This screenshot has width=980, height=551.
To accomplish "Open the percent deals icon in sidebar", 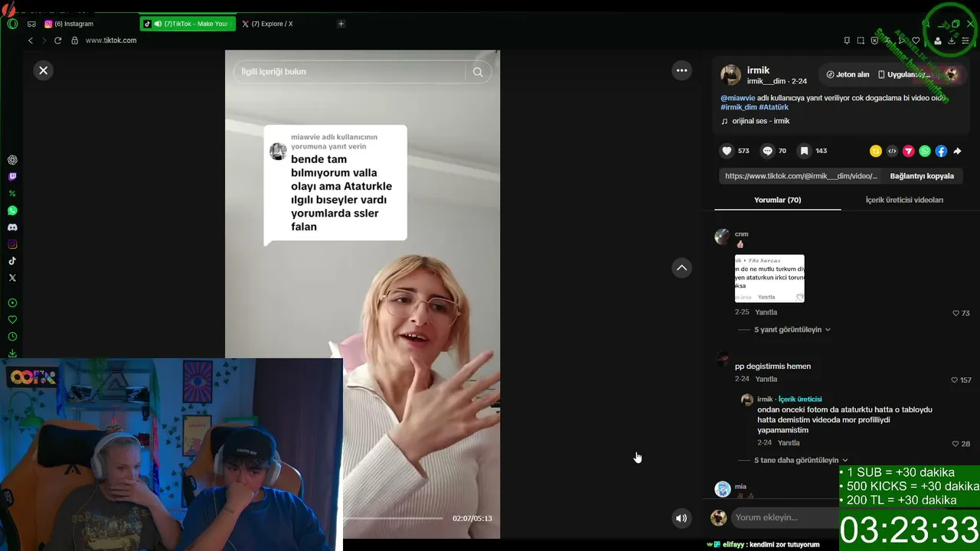I will [12, 194].
